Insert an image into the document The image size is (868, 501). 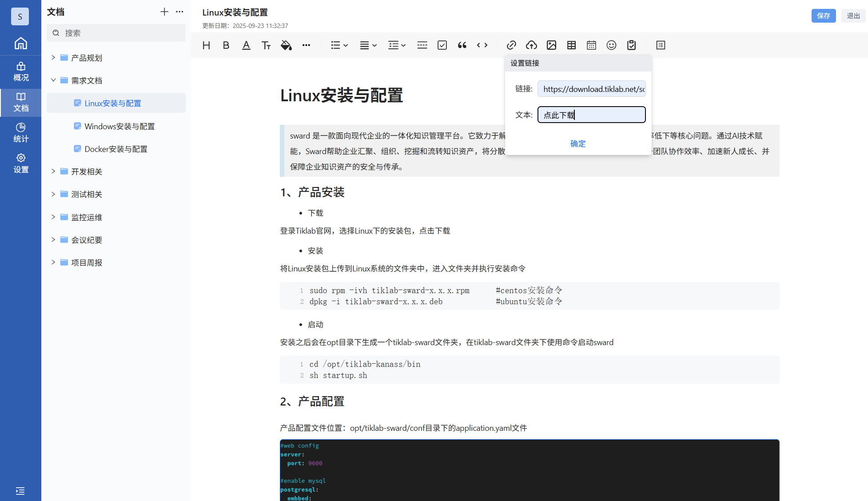coord(551,45)
